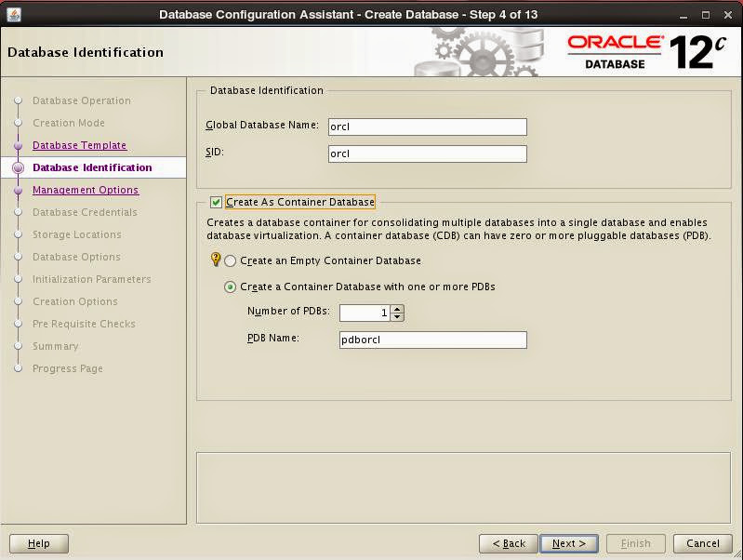Click Progress Page step in sidebar
The width and height of the screenshot is (743, 560).
pyautogui.click(x=68, y=368)
